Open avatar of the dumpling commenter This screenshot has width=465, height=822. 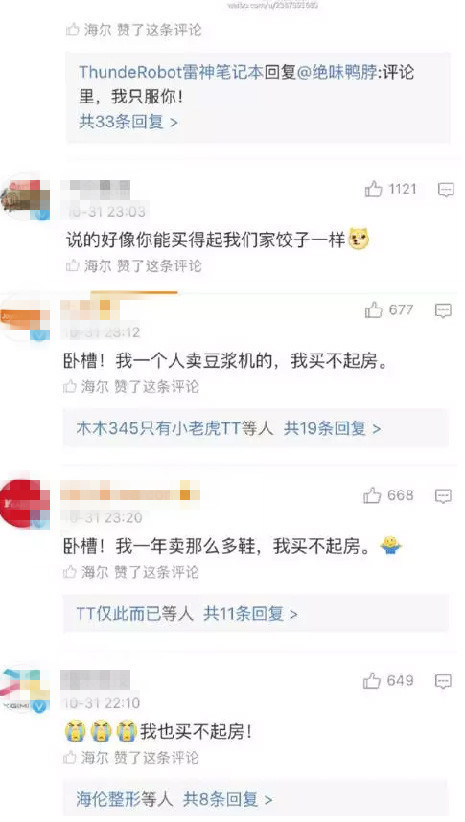click(x=25, y=200)
